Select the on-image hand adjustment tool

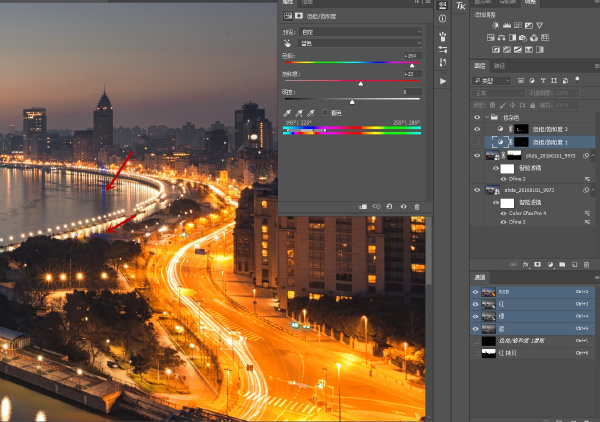coord(287,43)
